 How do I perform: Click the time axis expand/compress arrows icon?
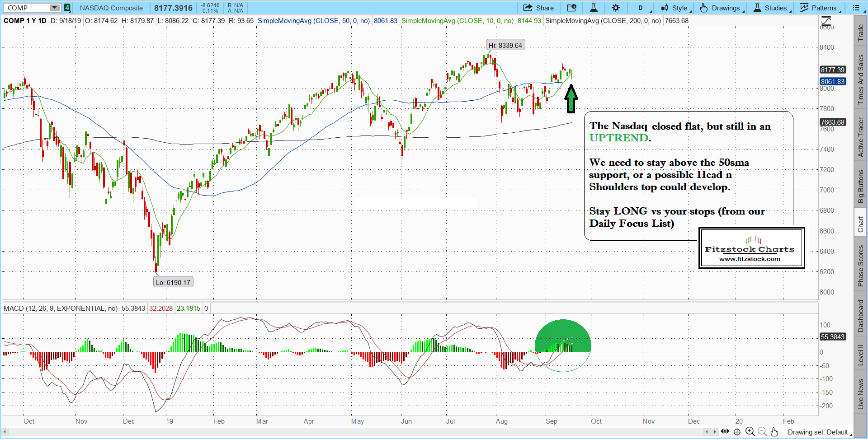[725, 432]
